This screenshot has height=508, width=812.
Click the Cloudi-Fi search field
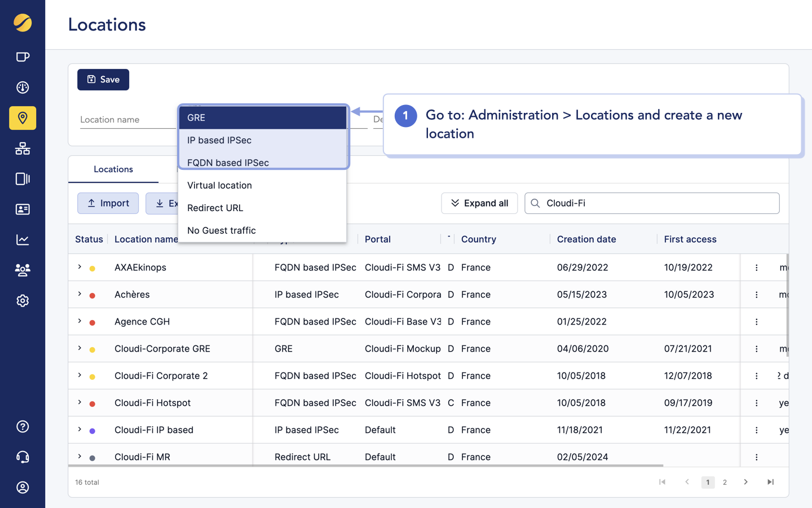[652, 203]
